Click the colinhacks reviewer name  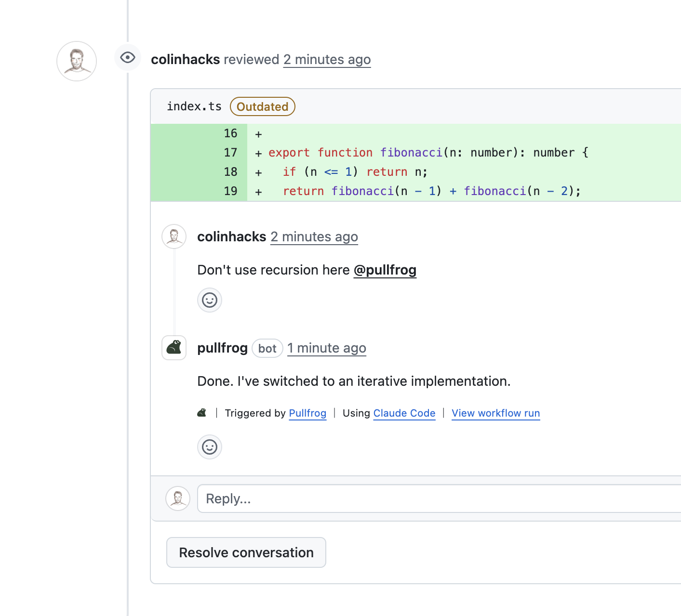click(186, 59)
